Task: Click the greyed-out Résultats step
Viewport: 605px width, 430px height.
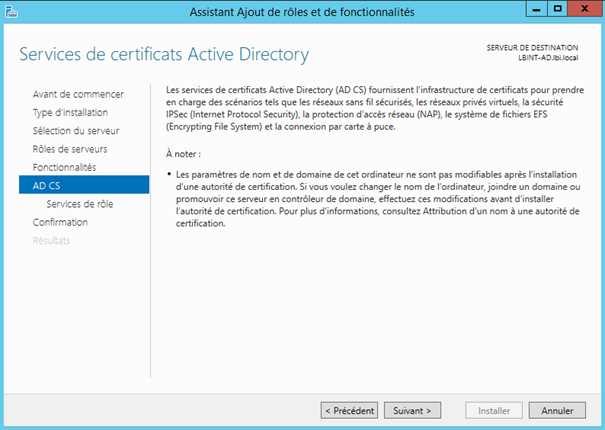Action: click(x=52, y=240)
